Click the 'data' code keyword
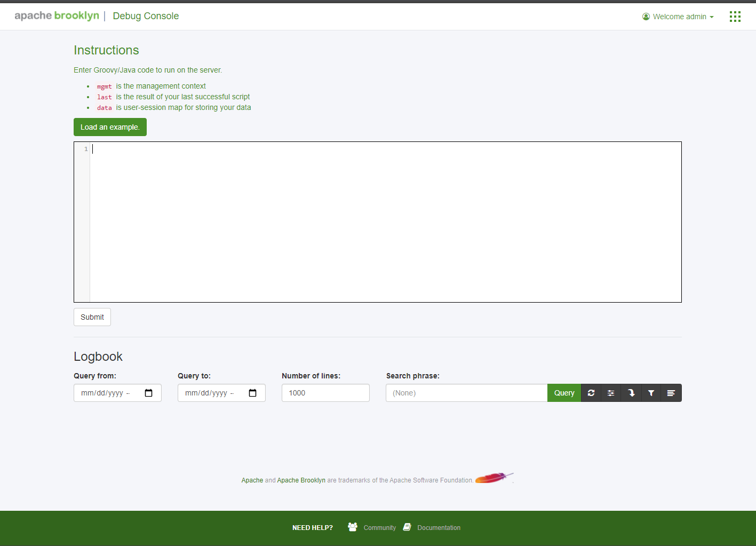Screen dimensions: 756x546 point(105,108)
